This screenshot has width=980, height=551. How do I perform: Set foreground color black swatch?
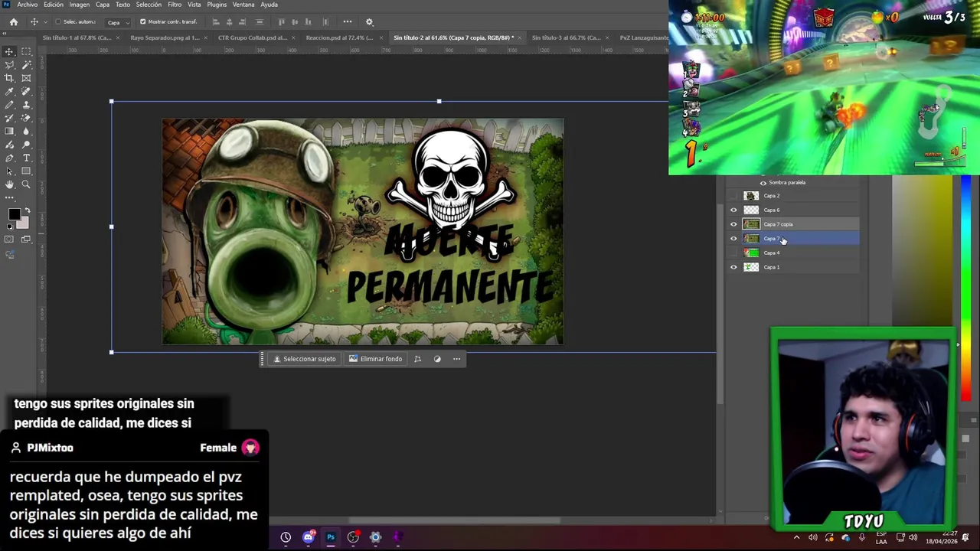tap(14, 216)
